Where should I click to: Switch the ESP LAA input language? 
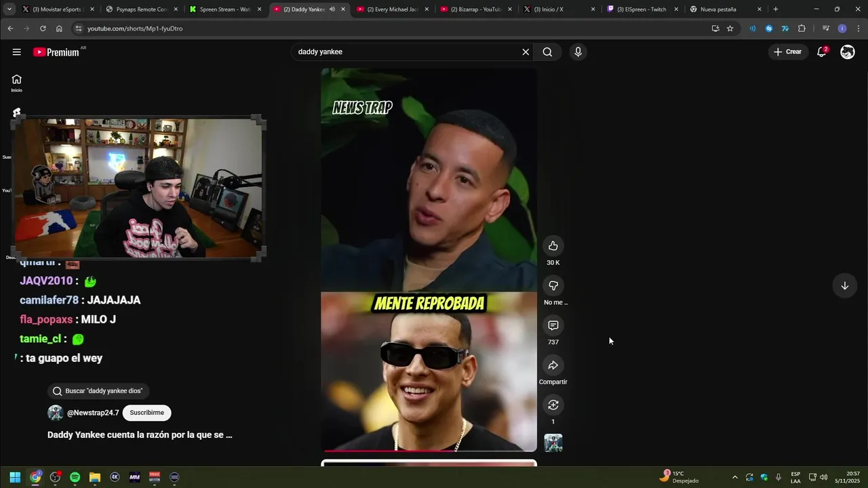click(x=795, y=477)
